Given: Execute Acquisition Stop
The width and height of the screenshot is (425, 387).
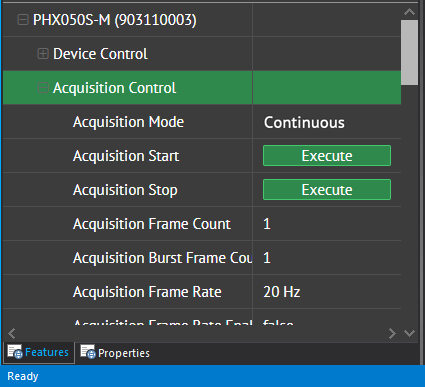Looking at the screenshot, I should pyautogui.click(x=327, y=190).
